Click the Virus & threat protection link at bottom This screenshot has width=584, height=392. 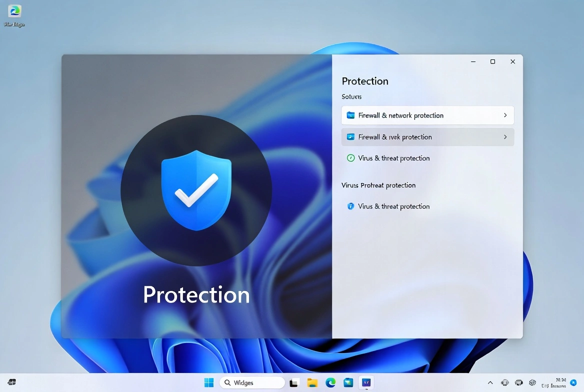[x=393, y=206]
